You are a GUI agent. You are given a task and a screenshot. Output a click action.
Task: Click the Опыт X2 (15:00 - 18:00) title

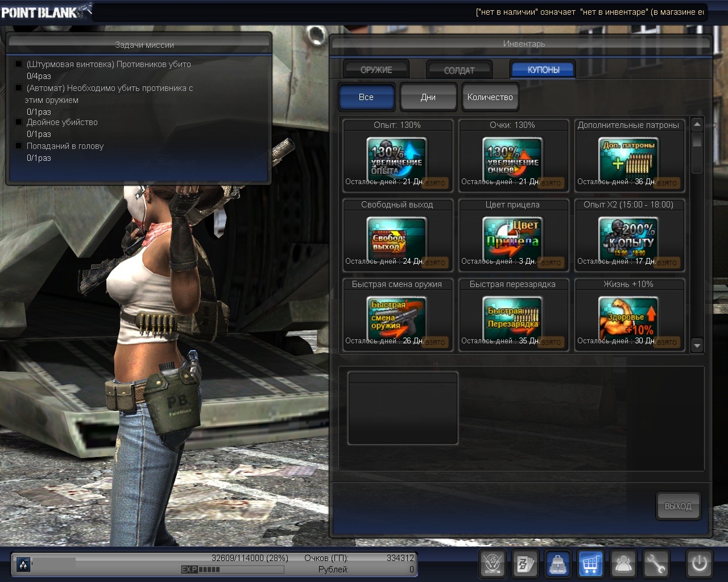click(x=628, y=205)
